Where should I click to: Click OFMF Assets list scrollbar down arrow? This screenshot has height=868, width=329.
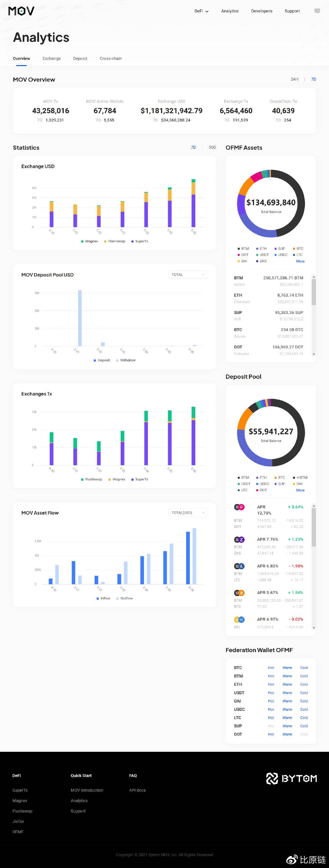coord(314,354)
